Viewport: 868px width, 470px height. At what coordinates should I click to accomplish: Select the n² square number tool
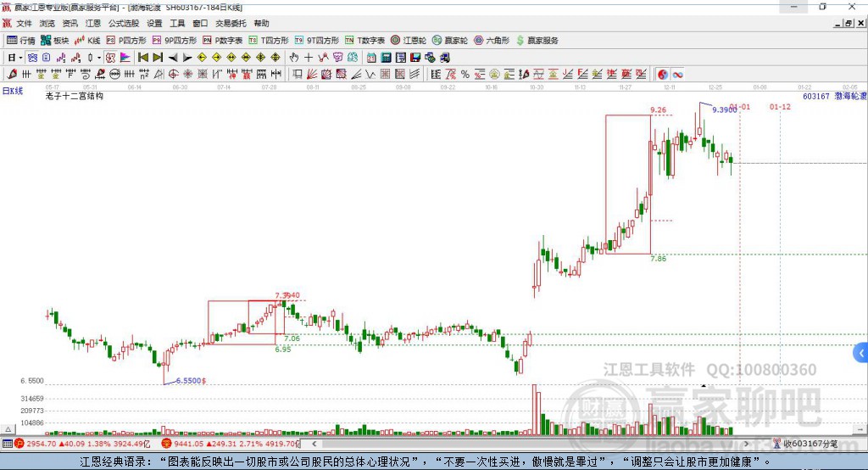coord(144,74)
